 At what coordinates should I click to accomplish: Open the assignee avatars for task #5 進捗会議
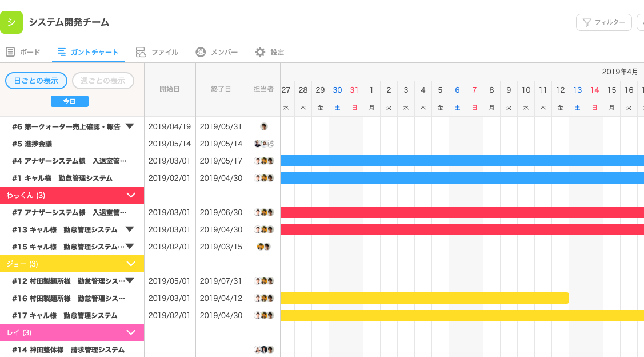264,144
